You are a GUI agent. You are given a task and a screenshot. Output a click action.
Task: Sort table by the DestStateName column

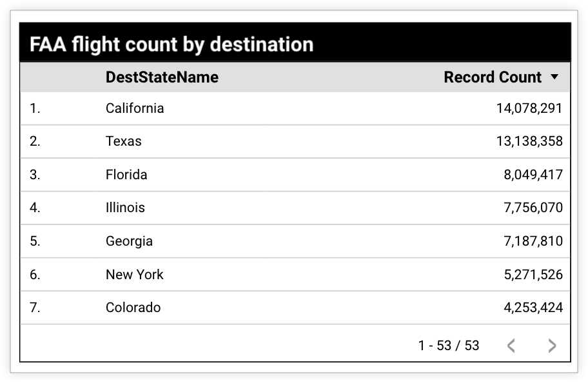pyautogui.click(x=162, y=77)
